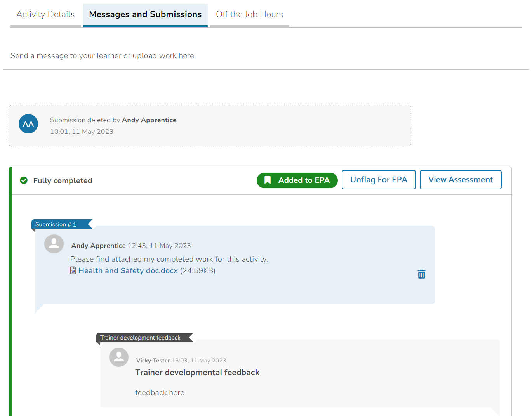Download Health and Safety doc.docx

128,270
